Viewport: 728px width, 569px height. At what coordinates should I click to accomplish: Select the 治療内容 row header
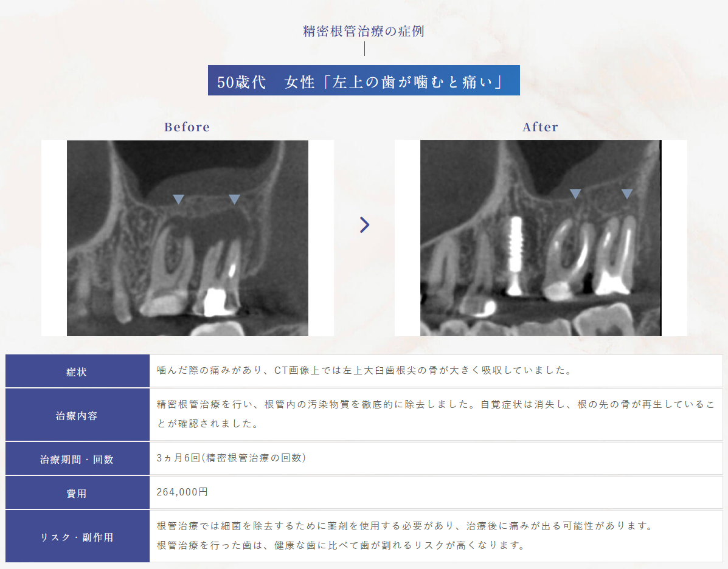[77, 415]
